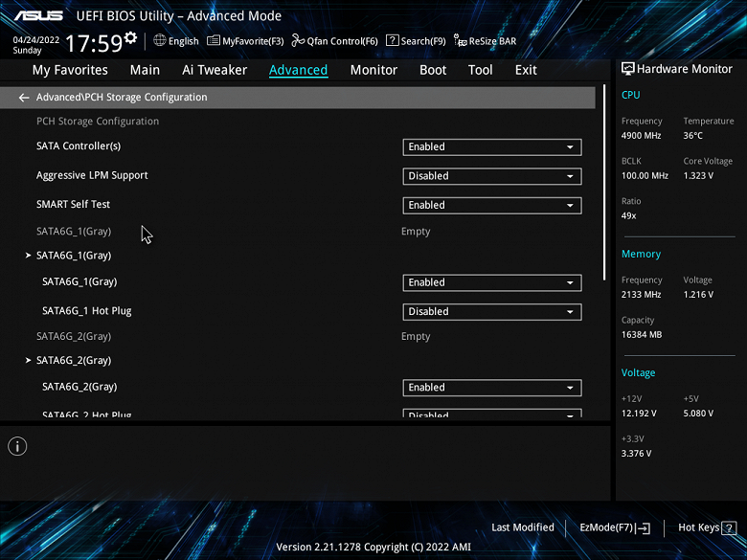Screen dimensions: 747x560
Task: Click the PCH Storage Configuration heading
Action: click(x=98, y=122)
